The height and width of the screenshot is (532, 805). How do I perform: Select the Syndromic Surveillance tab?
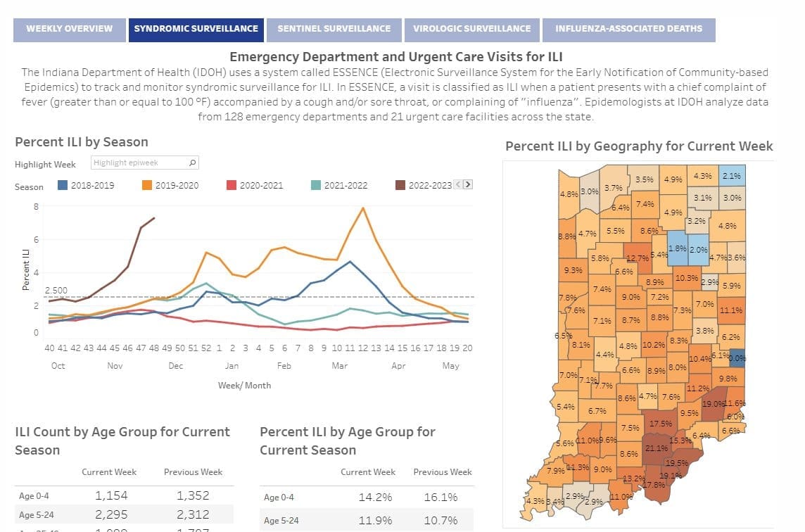(x=196, y=30)
